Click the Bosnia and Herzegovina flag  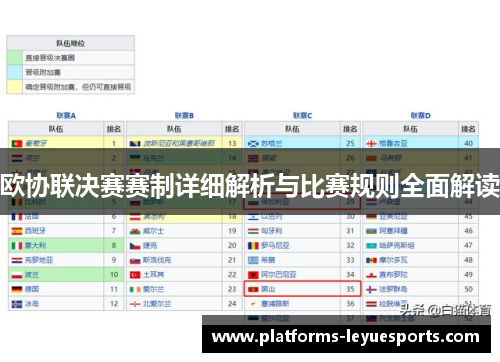coord(135,144)
